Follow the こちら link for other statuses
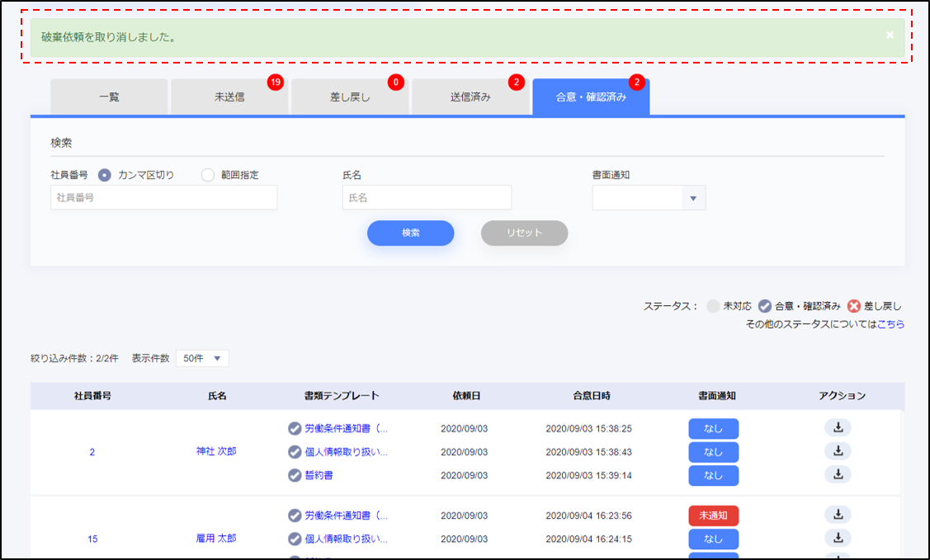Image resolution: width=930 pixels, height=560 pixels. (x=890, y=324)
